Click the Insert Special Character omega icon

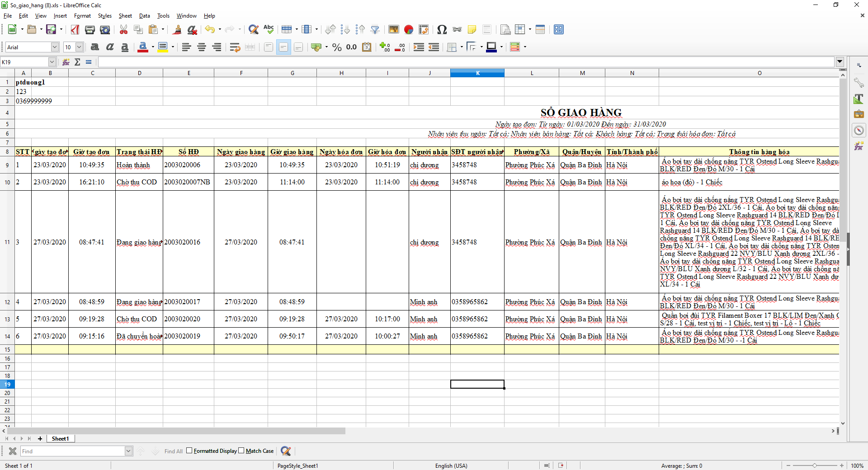(x=442, y=30)
